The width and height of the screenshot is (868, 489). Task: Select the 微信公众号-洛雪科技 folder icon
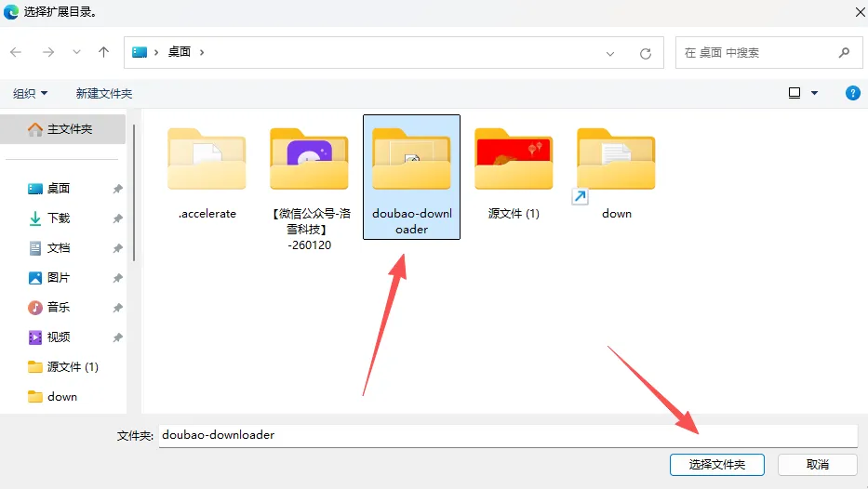click(x=309, y=159)
